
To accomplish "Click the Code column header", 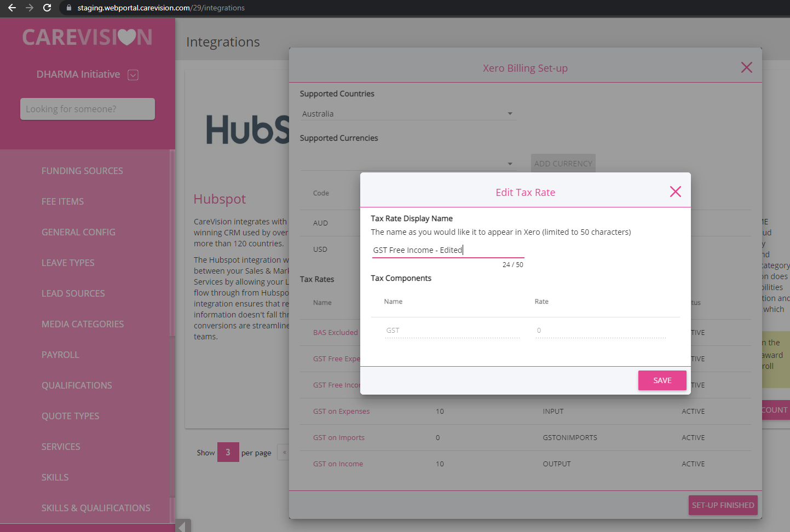I will click(321, 193).
